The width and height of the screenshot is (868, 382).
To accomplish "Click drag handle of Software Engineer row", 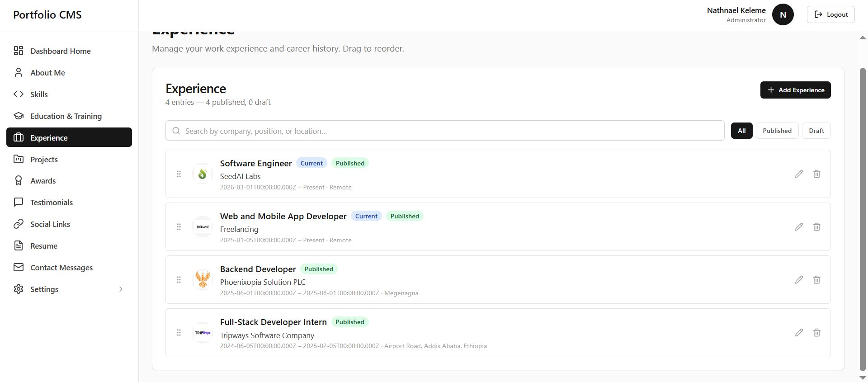I will click(x=179, y=174).
